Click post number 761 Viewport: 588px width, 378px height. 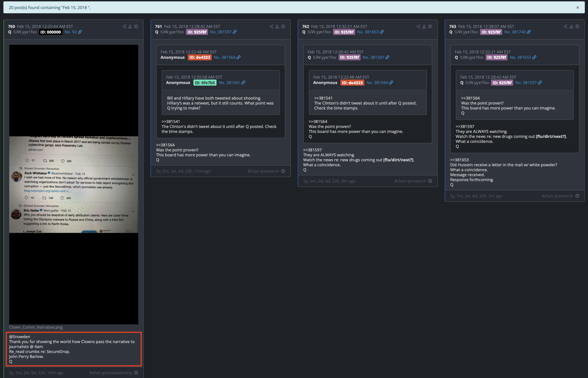(x=158, y=27)
